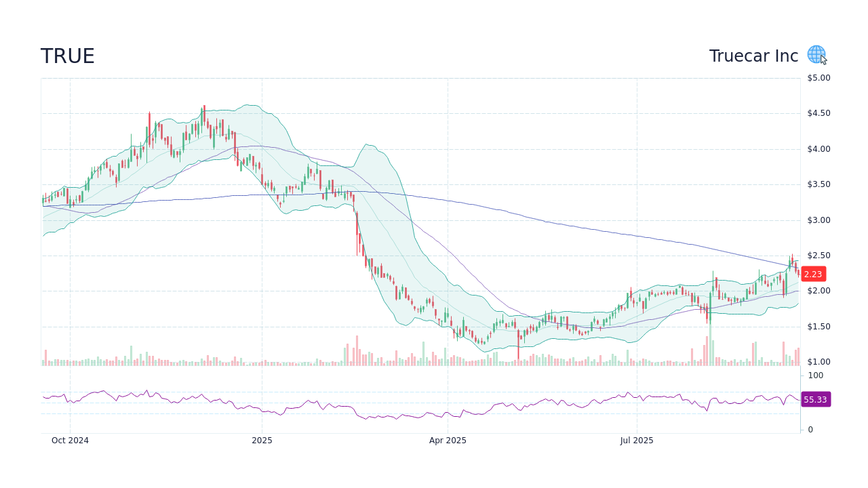This screenshot has height=488, width=868.
Task: Click the Jul 2025 date axis label
Action: pos(636,440)
